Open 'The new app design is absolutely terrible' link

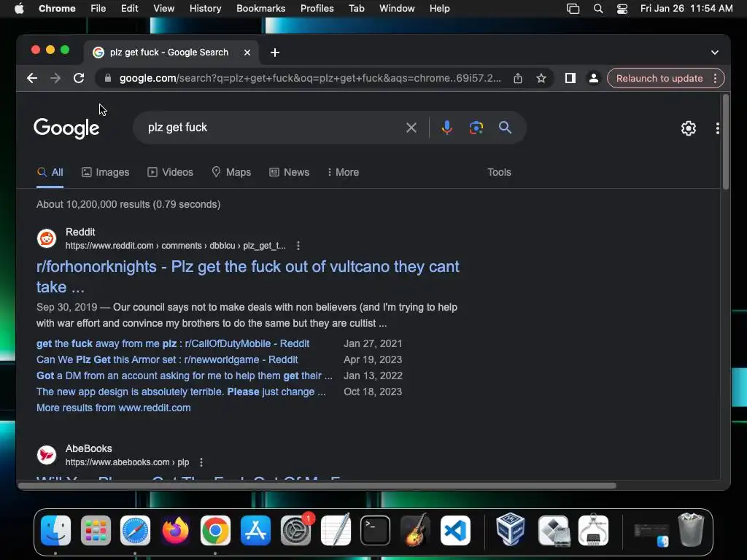[181, 392]
